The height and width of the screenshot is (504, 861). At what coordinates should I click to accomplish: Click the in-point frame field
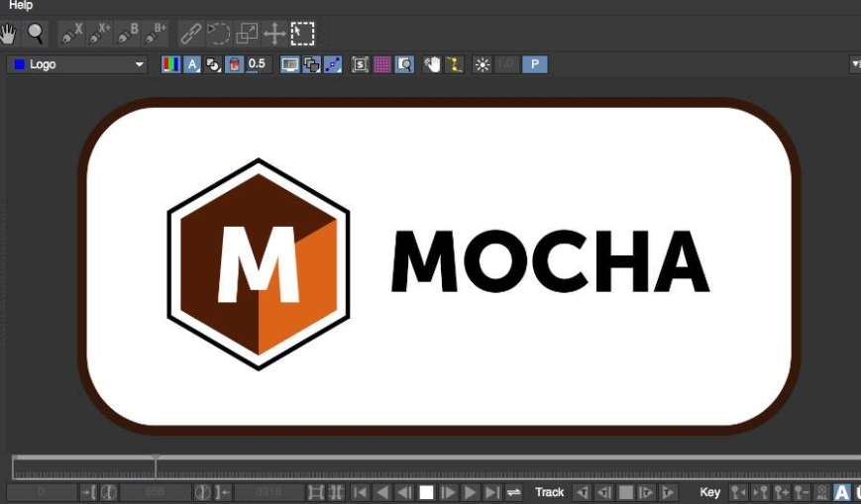(42, 492)
